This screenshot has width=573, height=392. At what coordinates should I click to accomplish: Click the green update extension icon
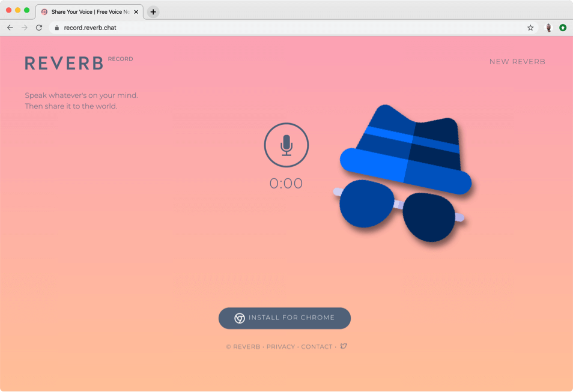[563, 28]
